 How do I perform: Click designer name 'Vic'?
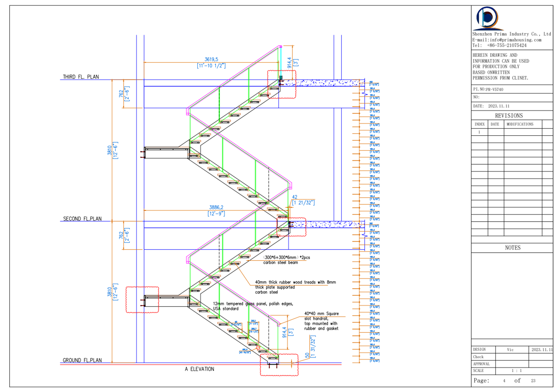510,350
